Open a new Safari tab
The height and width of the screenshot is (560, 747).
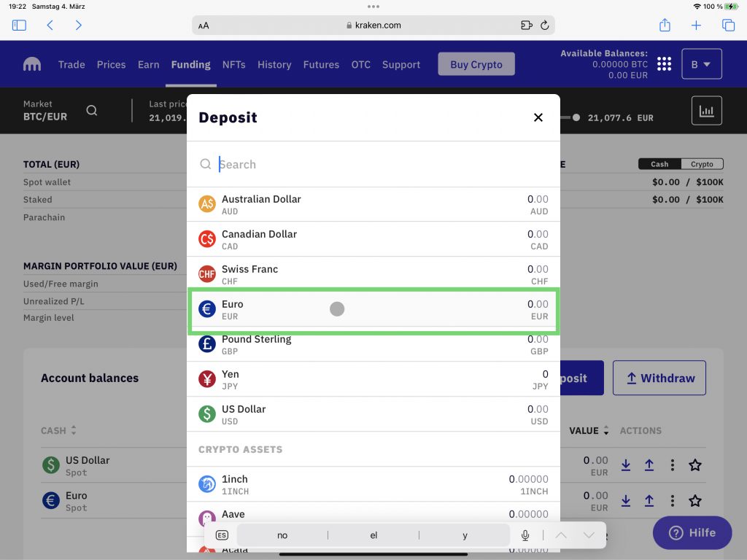(x=696, y=26)
